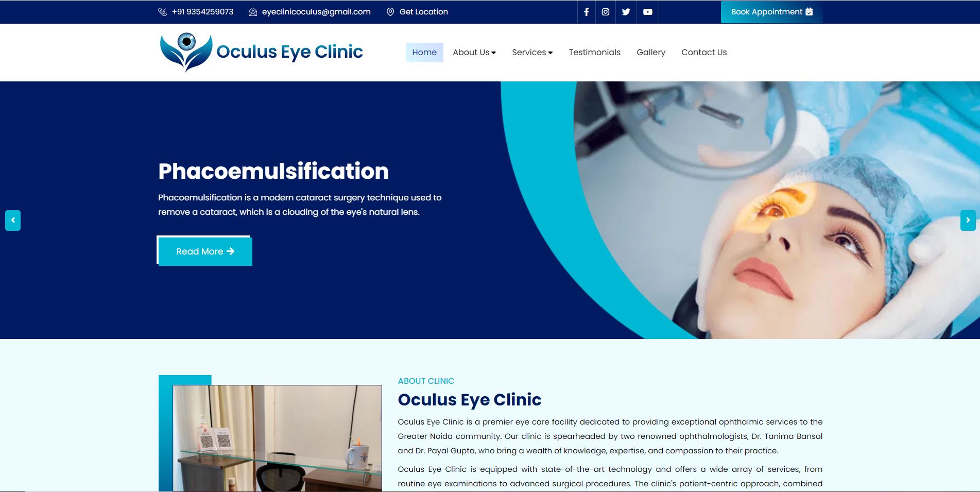Click the phone handset icon

click(162, 12)
